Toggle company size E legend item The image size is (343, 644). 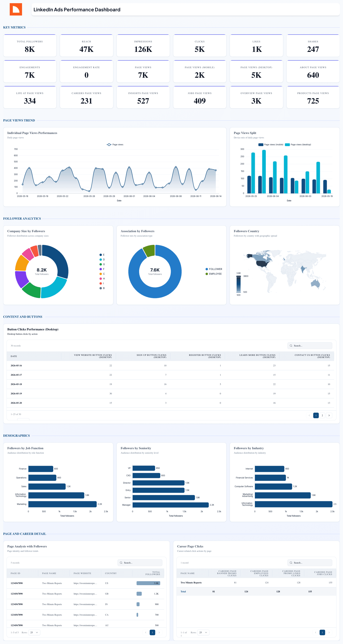click(x=102, y=255)
